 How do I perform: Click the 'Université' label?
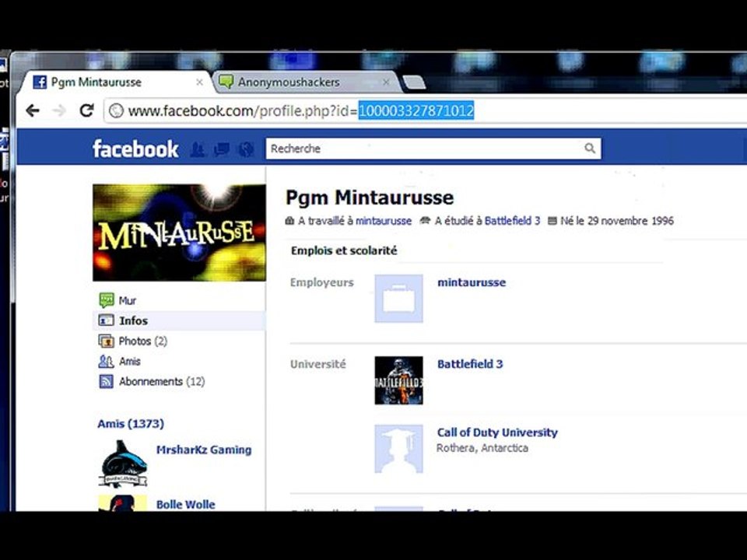coord(318,364)
